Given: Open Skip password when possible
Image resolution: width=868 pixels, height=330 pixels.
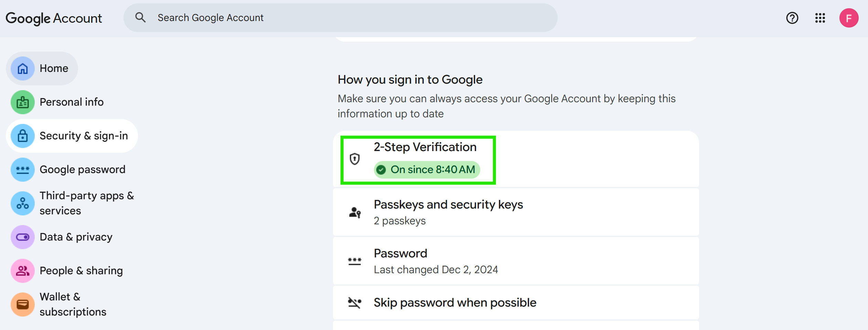Looking at the screenshot, I should [x=455, y=303].
